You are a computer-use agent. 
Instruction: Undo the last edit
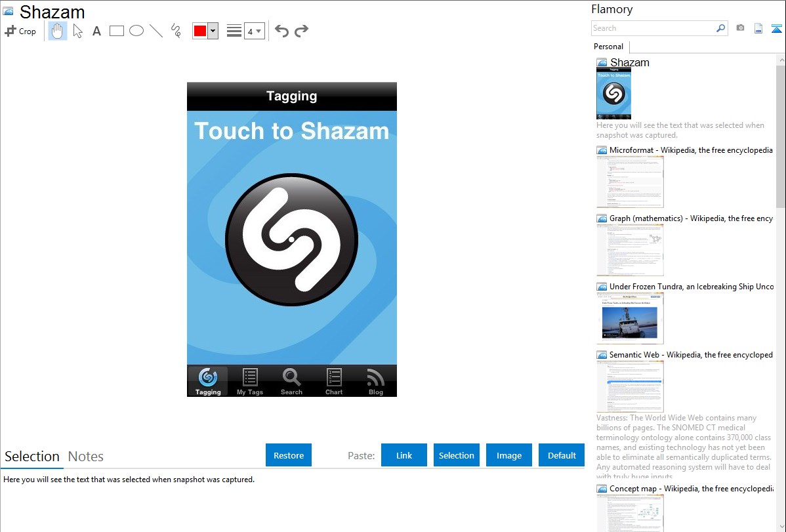(x=281, y=31)
